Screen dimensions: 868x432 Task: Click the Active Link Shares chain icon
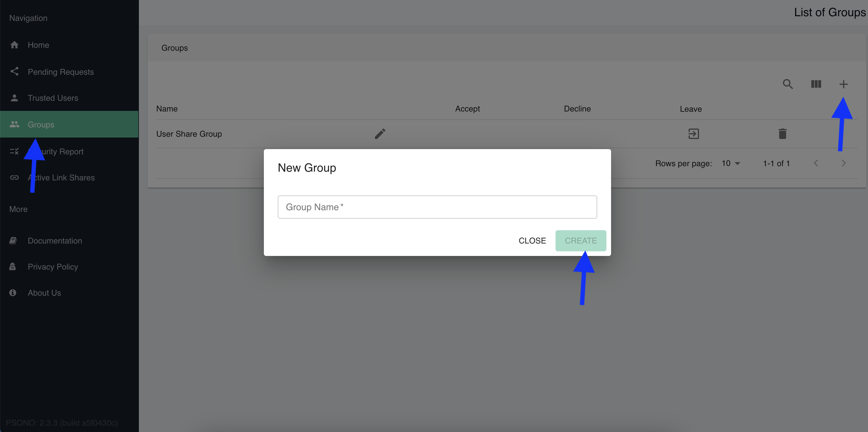(x=14, y=177)
